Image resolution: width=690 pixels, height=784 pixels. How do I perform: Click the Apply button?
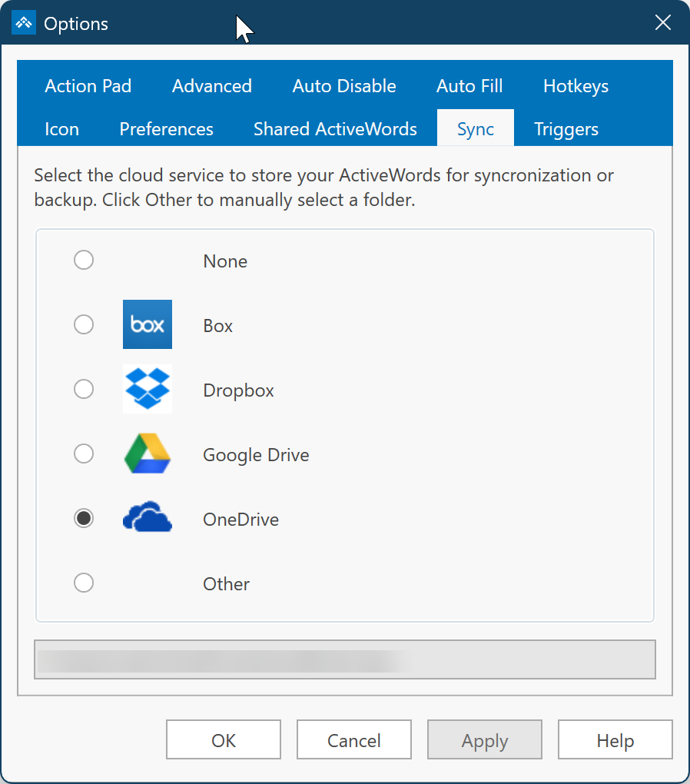pos(485,739)
